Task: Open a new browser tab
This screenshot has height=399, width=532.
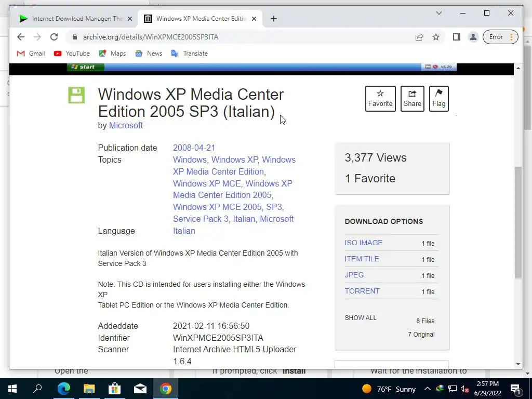Action: tap(274, 19)
